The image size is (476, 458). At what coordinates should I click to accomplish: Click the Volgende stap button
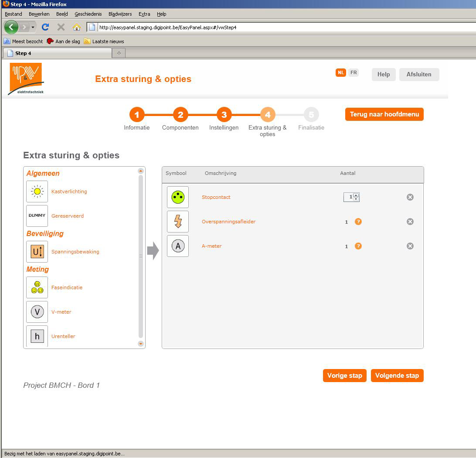point(397,376)
